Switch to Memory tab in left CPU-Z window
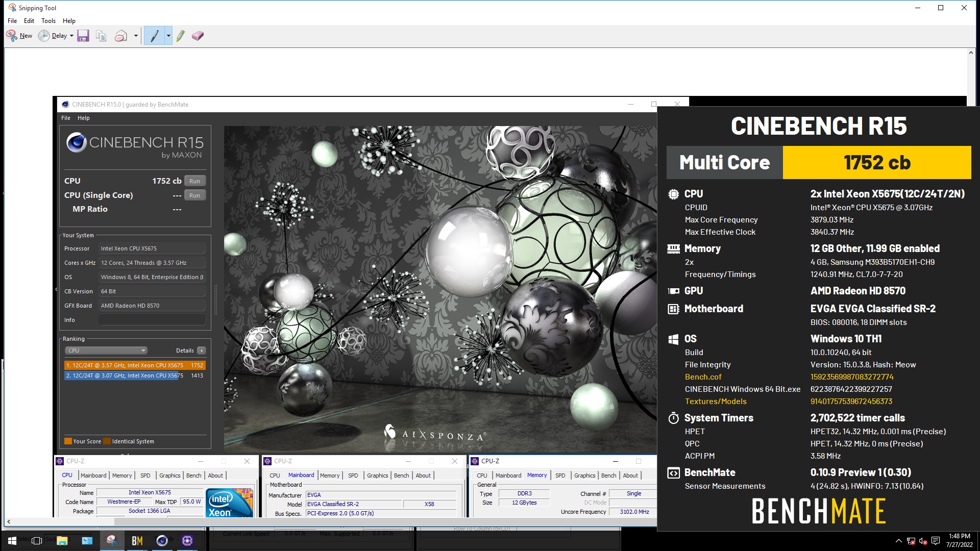Image resolution: width=980 pixels, height=551 pixels. click(122, 475)
